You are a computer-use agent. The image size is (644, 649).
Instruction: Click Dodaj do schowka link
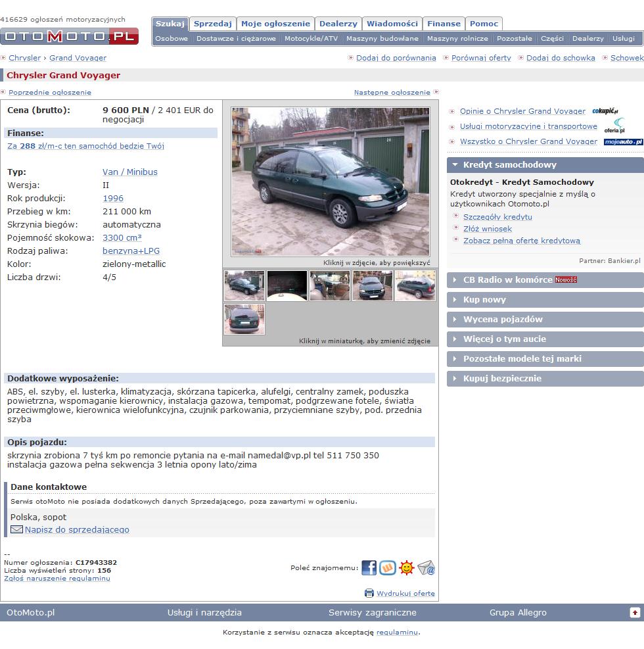coord(561,58)
